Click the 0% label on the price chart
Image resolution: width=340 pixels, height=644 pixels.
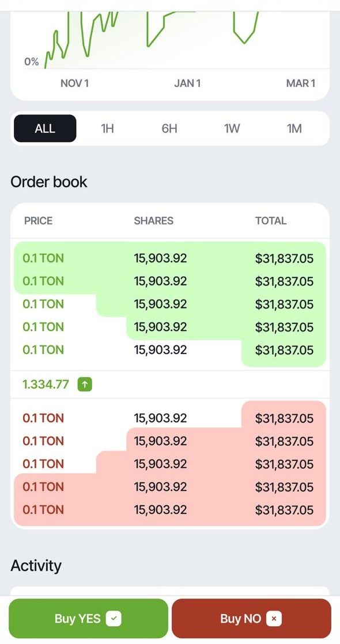[32, 61]
